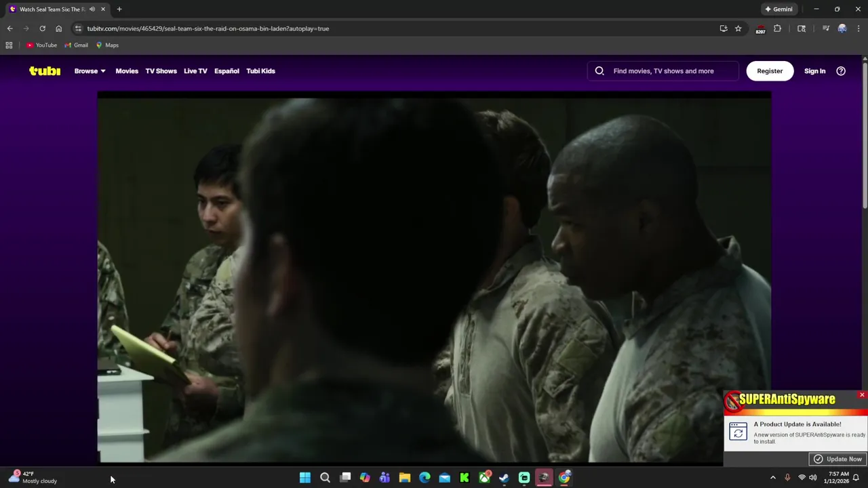Open the TV Shows section

161,71
